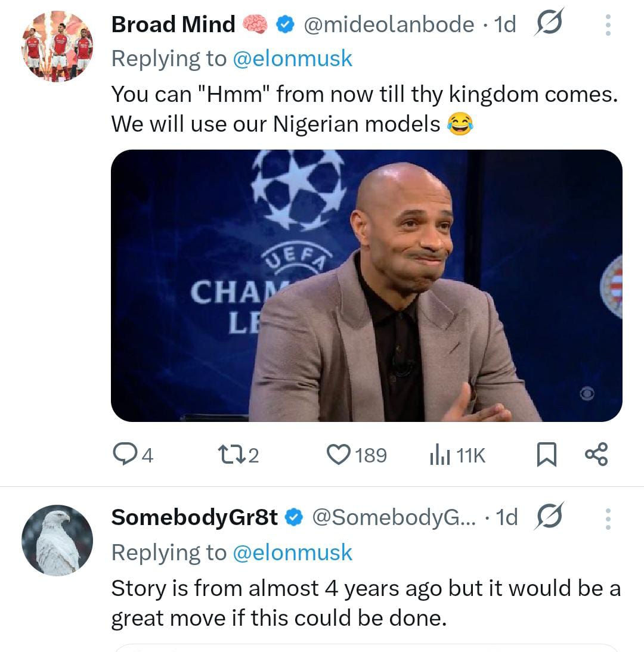Open @elonmusk link in Broad Mind reply
The image size is (644, 652).
[x=292, y=59]
